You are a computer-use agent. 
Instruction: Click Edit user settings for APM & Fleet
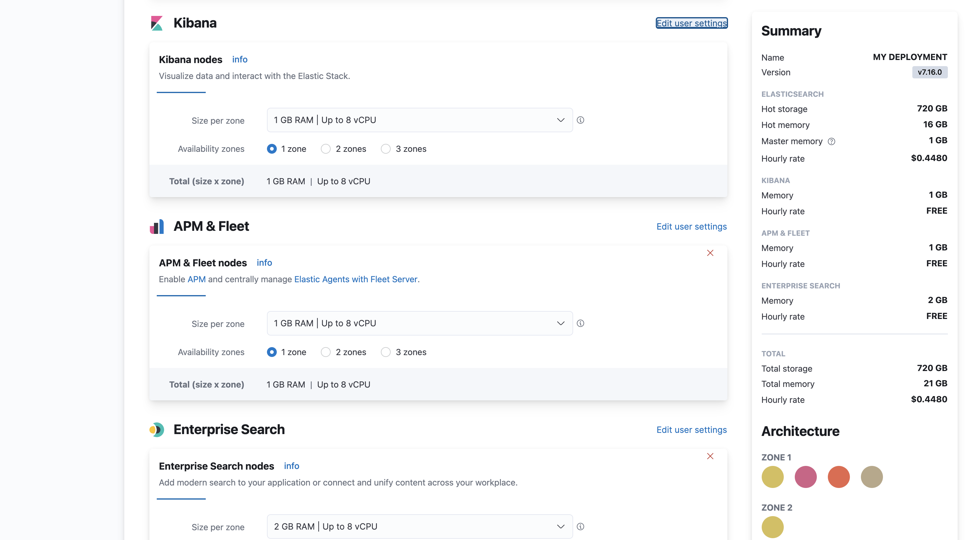pyautogui.click(x=691, y=227)
